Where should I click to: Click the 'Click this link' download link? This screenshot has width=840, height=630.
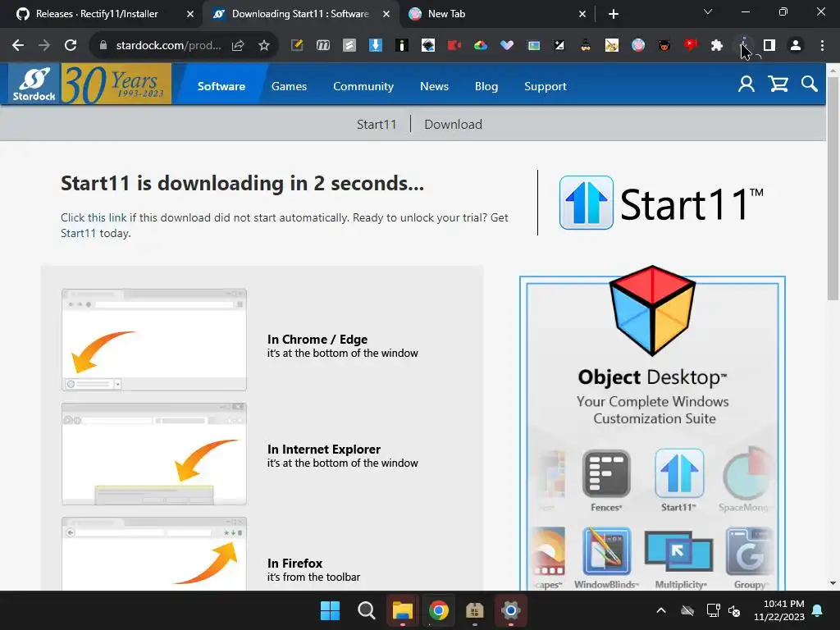point(94,217)
